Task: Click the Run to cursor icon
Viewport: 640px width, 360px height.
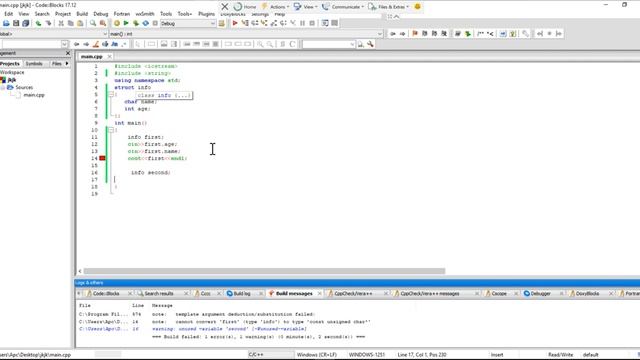Action: coord(245,23)
